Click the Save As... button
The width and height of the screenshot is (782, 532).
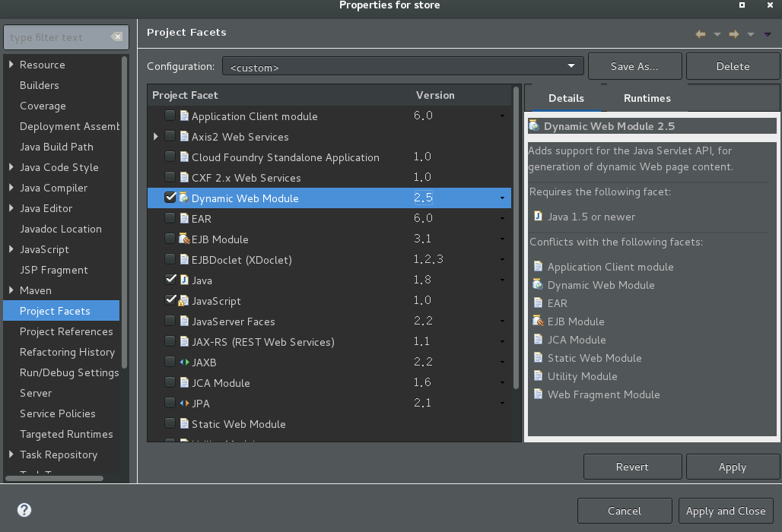pos(634,66)
